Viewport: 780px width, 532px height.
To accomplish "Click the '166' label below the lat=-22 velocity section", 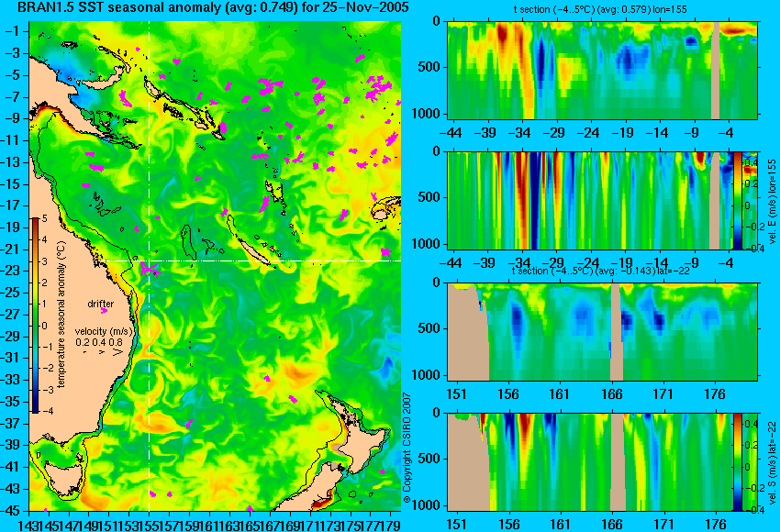I will (x=611, y=525).
